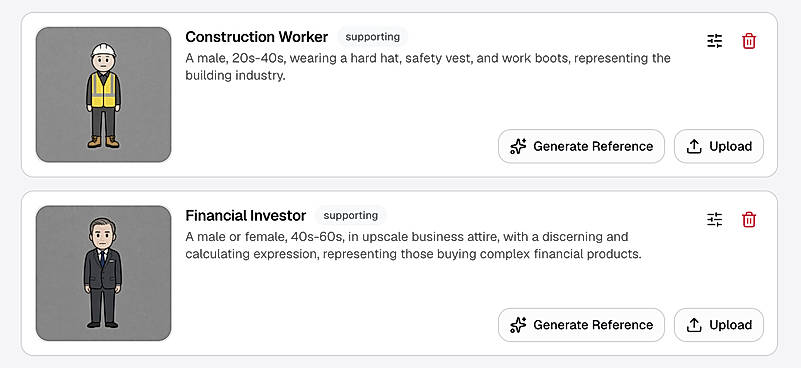This screenshot has width=801, height=368.
Task: Open settings sliders for Construction Worker
Action: [x=715, y=41]
